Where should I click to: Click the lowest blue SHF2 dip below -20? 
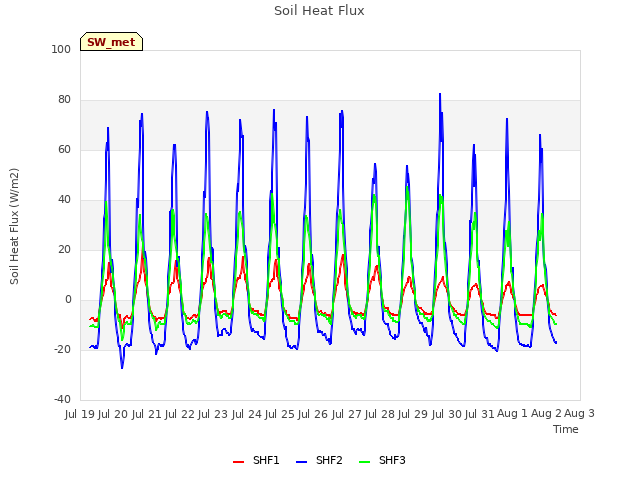pyautogui.click(x=122, y=367)
